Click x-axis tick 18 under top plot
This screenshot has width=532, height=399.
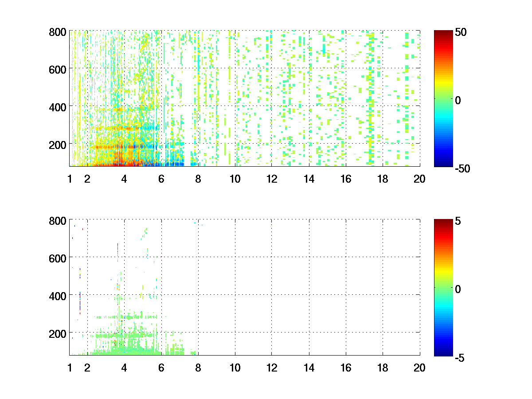(383, 179)
